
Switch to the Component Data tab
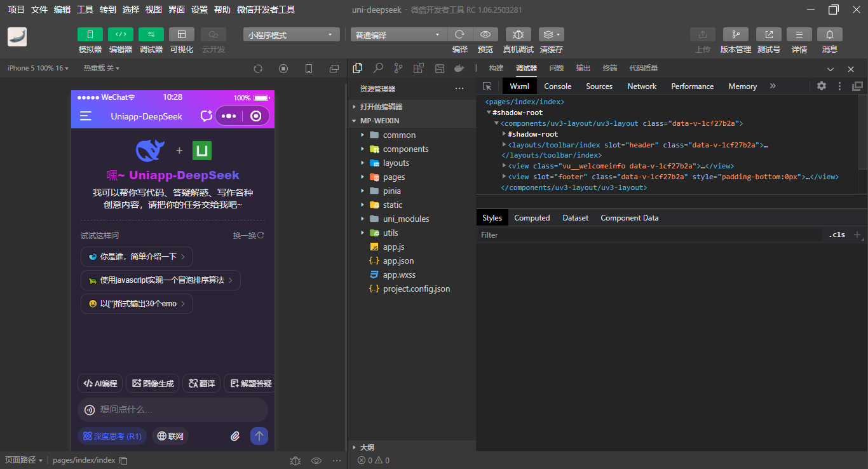pos(630,218)
